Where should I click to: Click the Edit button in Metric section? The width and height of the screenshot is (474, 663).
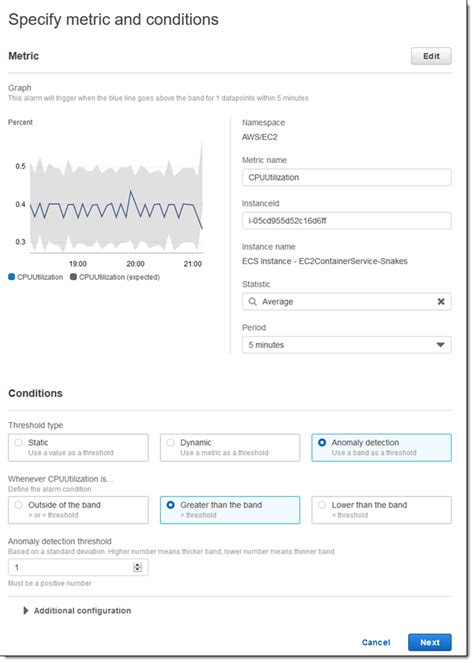(431, 56)
